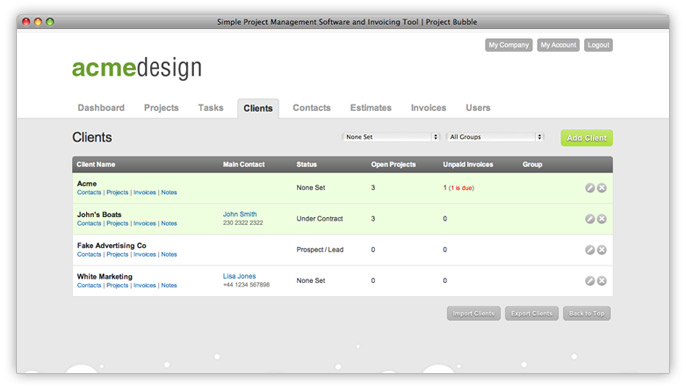Click Import Clients button
The width and height of the screenshot is (686, 392).
pyautogui.click(x=473, y=313)
